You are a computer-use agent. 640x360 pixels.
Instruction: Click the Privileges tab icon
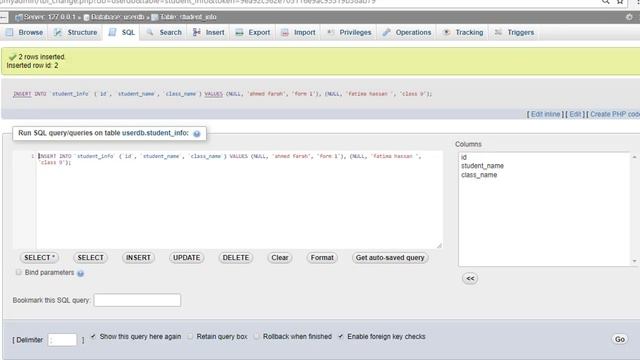click(331, 32)
